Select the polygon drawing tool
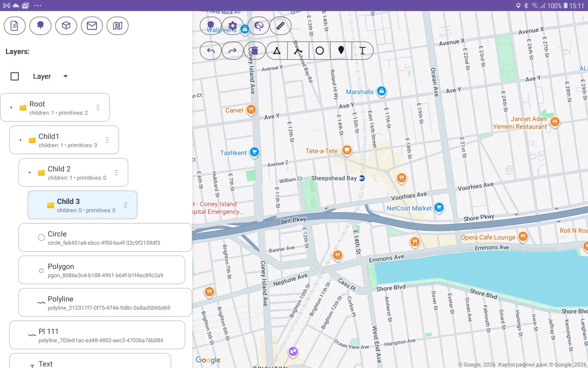Viewport: 588px width, 368px height. click(277, 51)
